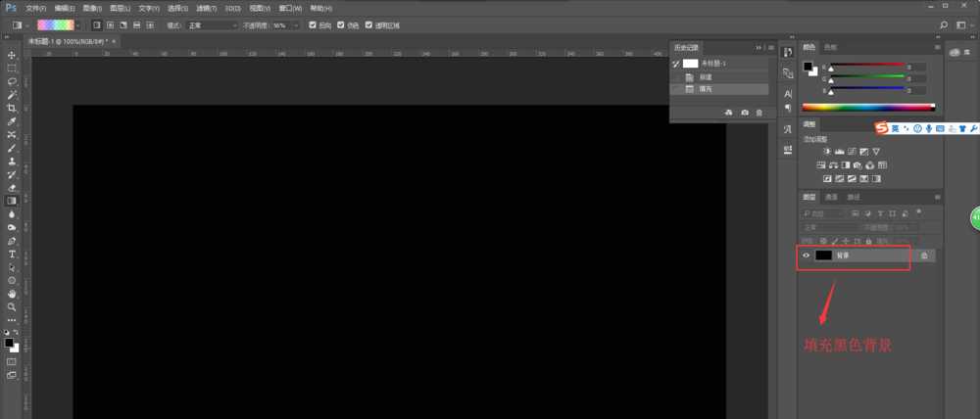
Task: Add a Brightness/Contrast adjustment
Action: [x=827, y=152]
